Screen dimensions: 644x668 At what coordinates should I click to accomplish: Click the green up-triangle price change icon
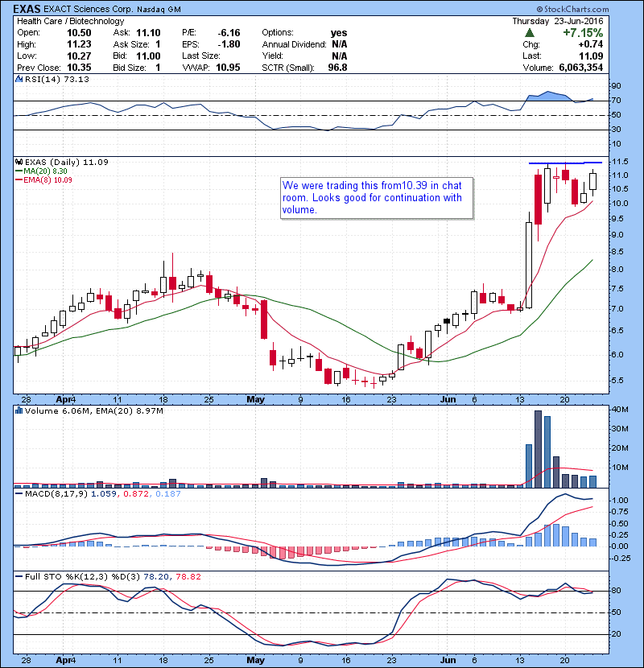pos(530,33)
